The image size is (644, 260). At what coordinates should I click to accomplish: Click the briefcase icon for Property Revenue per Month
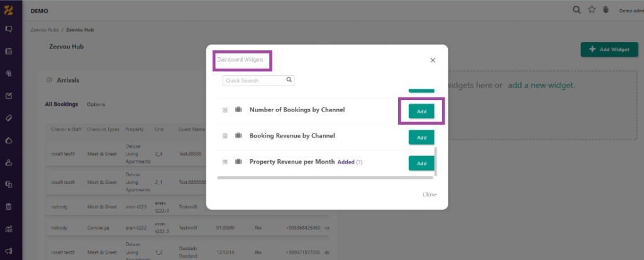[238, 162]
